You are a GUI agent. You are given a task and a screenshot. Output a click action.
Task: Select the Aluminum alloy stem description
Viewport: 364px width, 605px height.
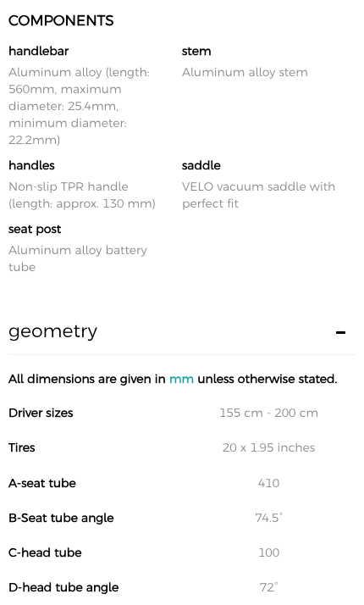pos(245,72)
